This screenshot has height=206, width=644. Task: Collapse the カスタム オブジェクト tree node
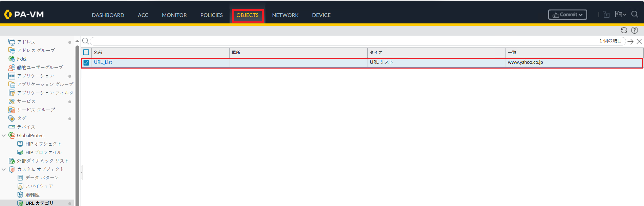click(4, 169)
